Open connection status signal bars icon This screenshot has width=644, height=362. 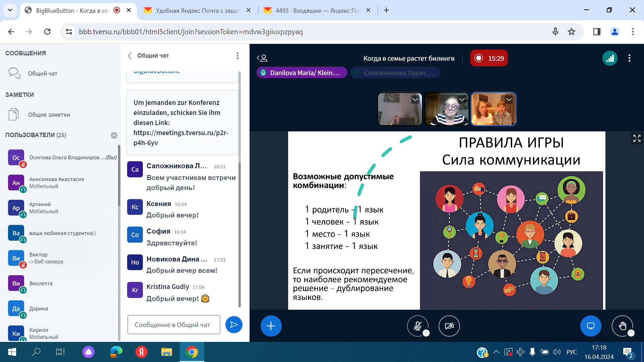[610, 58]
